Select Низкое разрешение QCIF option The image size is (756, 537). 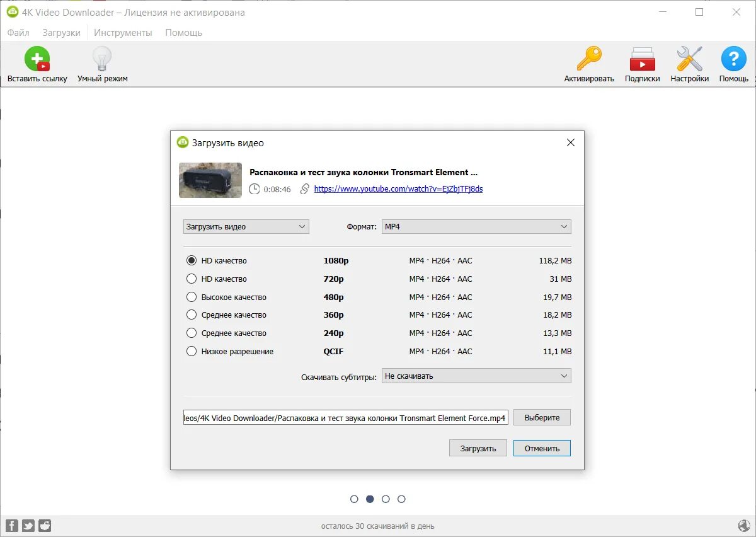[x=192, y=351]
